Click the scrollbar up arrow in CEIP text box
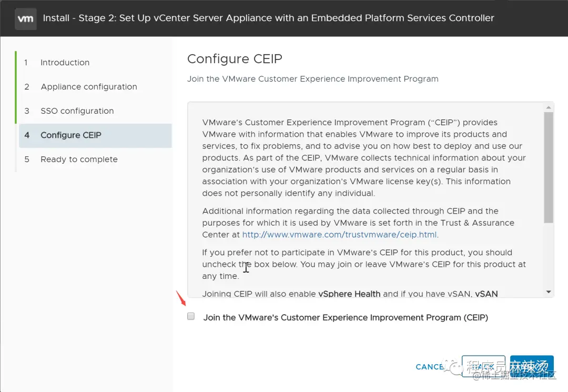Viewport: 568px width, 392px height. click(x=549, y=107)
